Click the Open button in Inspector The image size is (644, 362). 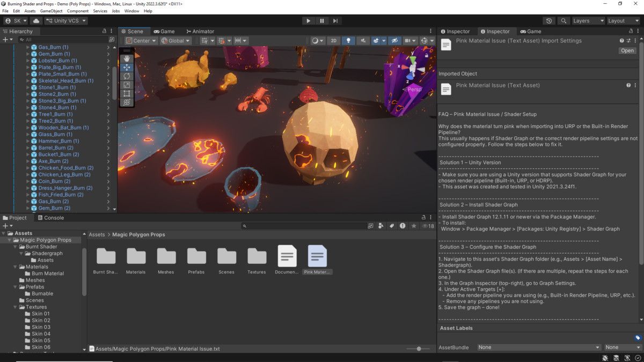(x=627, y=50)
